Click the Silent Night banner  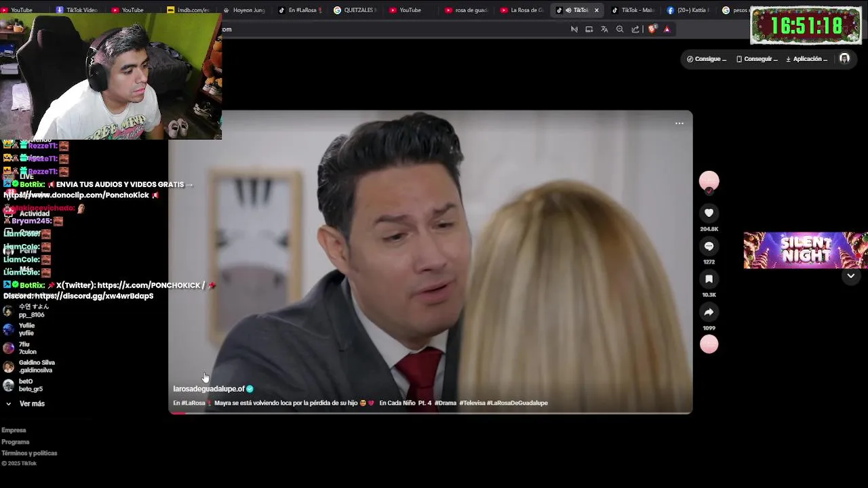[x=806, y=250]
